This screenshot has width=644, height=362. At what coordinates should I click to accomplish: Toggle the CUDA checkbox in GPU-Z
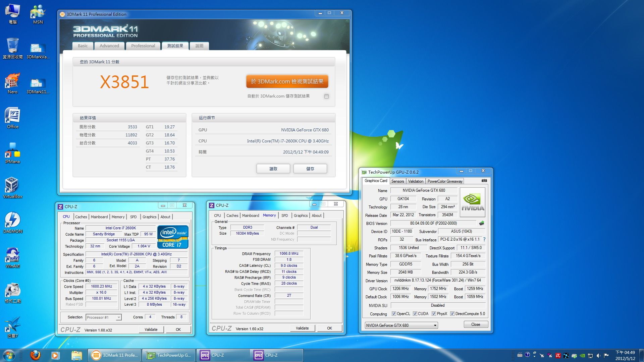pyautogui.click(x=415, y=314)
